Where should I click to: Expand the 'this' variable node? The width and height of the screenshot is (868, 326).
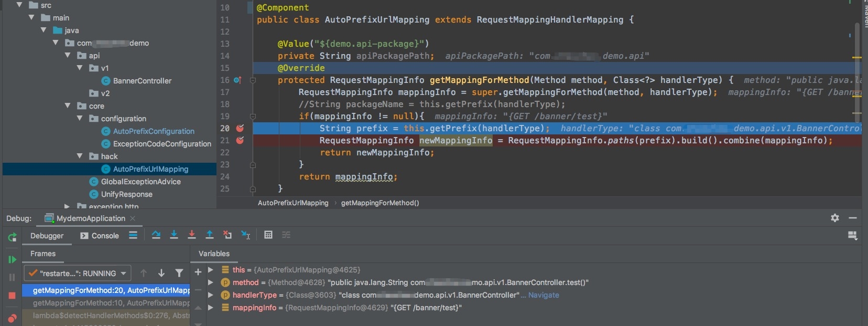[211, 270]
